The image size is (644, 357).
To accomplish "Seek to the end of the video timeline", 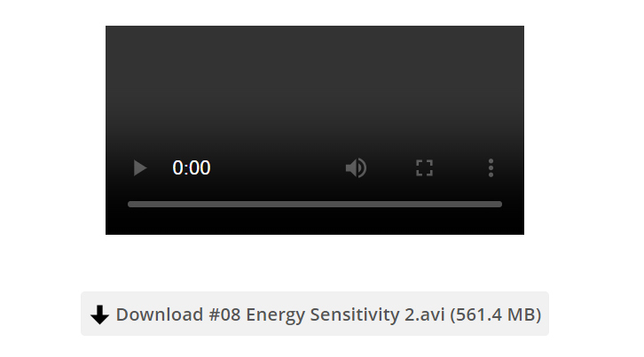I will pyautogui.click(x=500, y=205).
